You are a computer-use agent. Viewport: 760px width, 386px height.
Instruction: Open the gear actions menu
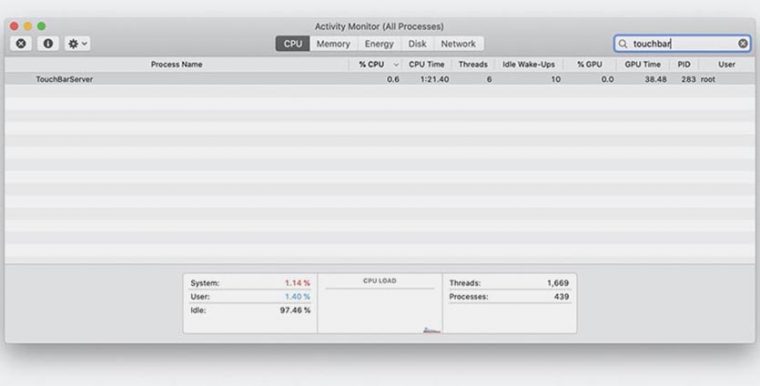coord(78,44)
